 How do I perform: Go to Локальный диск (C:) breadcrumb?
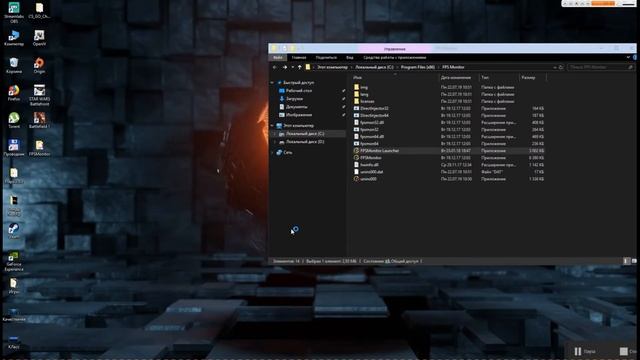pyautogui.click(x=374, y=67)
